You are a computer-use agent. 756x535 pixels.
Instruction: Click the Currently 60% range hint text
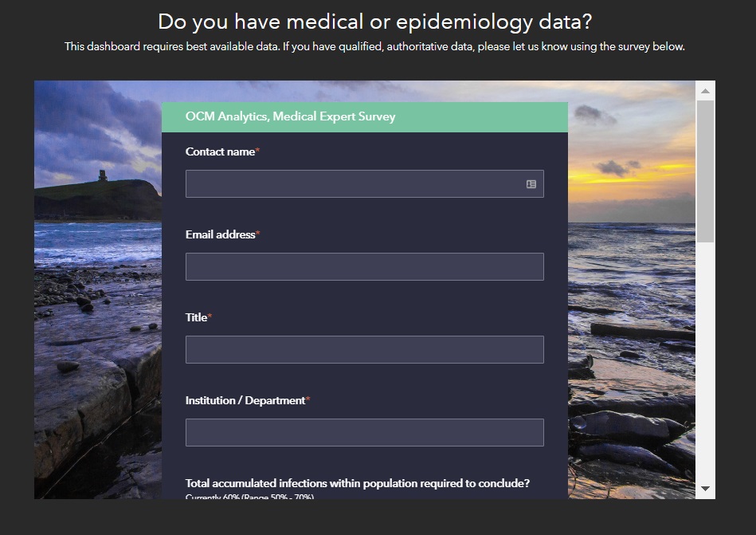(x=250, y=496)
